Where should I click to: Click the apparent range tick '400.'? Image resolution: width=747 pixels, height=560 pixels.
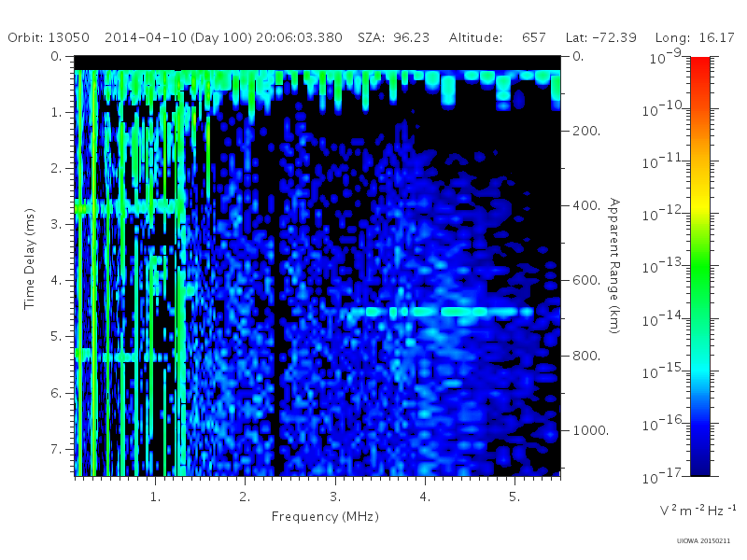pyautogui.click(x=586, y=205)
